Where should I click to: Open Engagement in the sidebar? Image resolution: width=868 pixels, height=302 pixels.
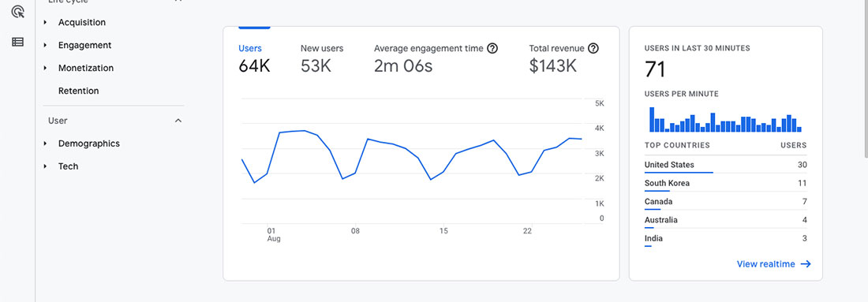84,46
